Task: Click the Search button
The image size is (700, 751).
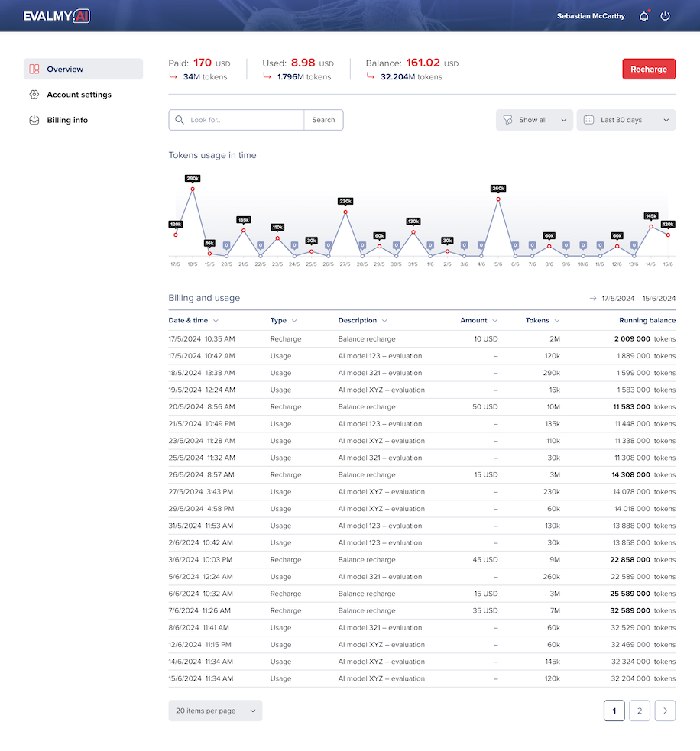Action: tap(323, 120)
